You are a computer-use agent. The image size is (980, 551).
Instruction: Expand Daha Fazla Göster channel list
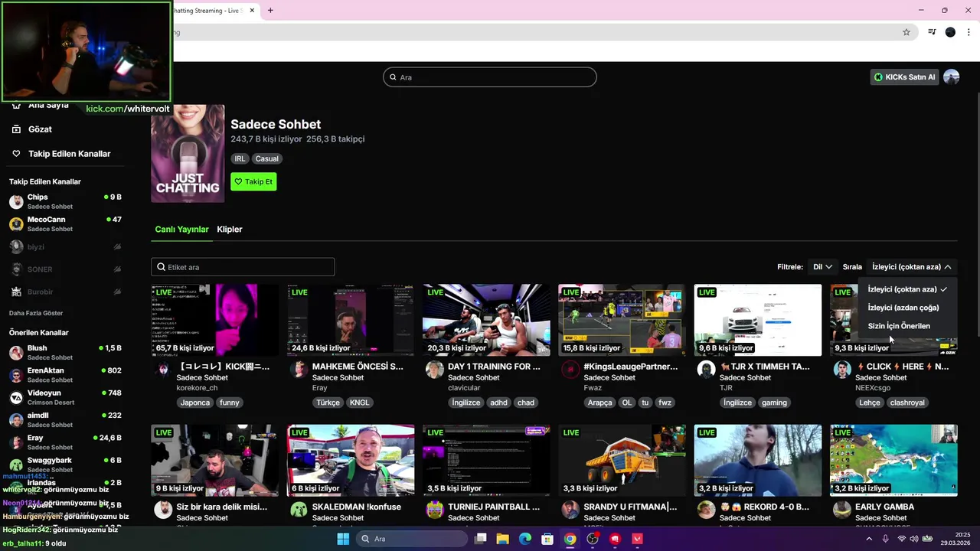(36, 313)
